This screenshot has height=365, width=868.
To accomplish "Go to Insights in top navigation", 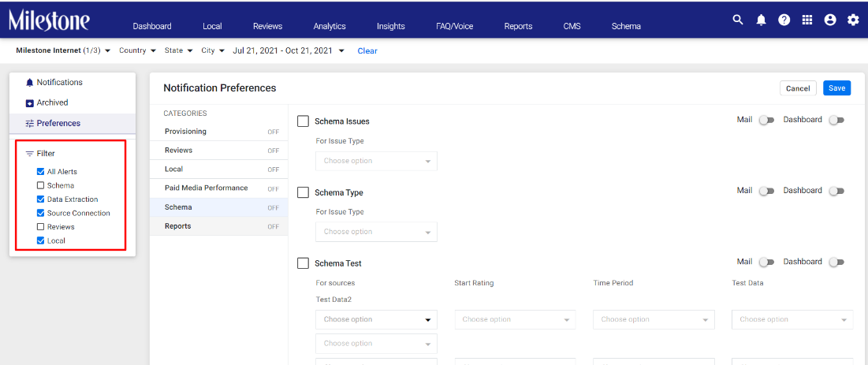I will tap(391, 26).
